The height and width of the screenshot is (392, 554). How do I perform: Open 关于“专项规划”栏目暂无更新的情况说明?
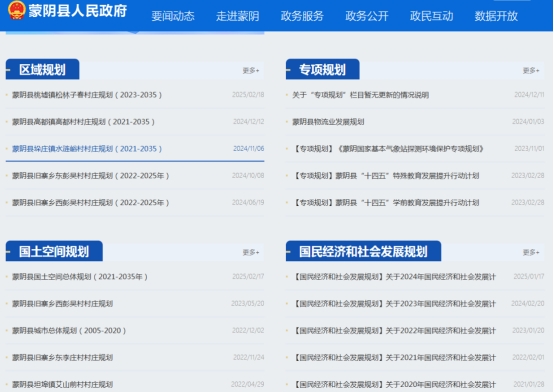tap(360, 95)
